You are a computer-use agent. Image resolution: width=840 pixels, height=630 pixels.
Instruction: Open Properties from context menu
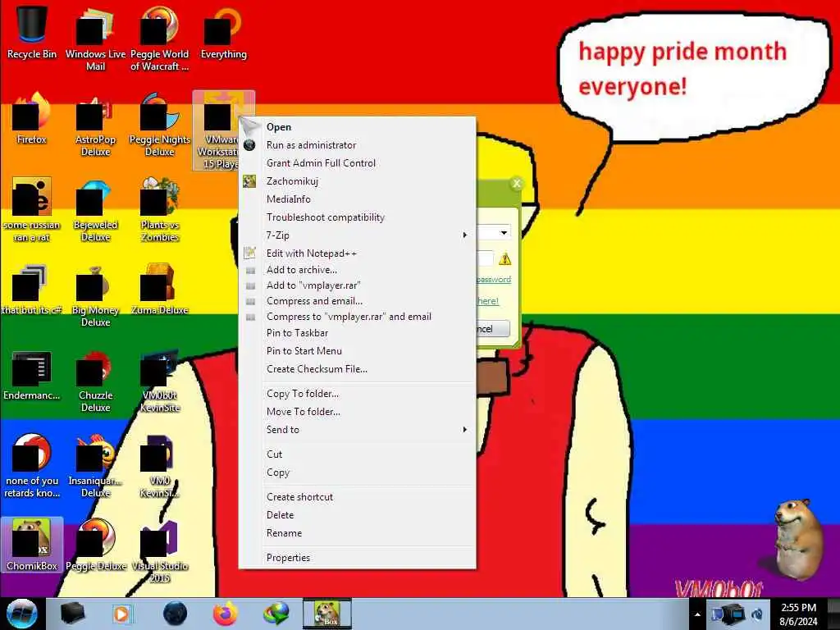tap(357, 558)
